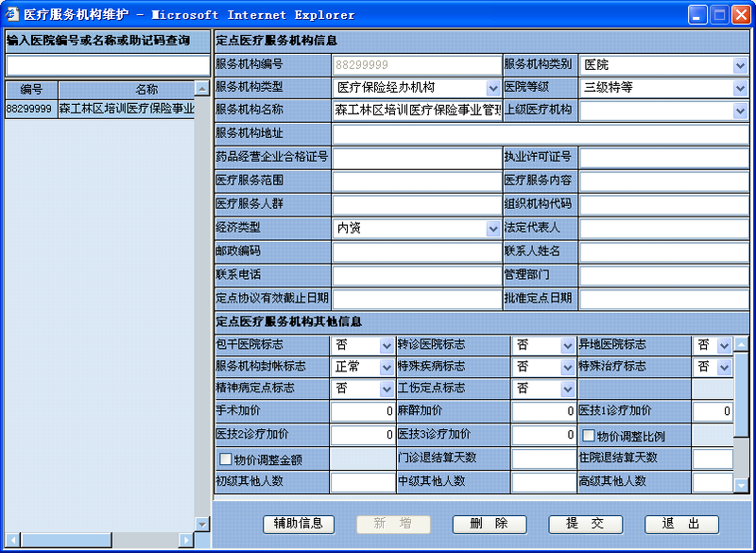Viewport: 756px width, 553px height.
Task: Click the 联系电话 input field
Action: 417,276
